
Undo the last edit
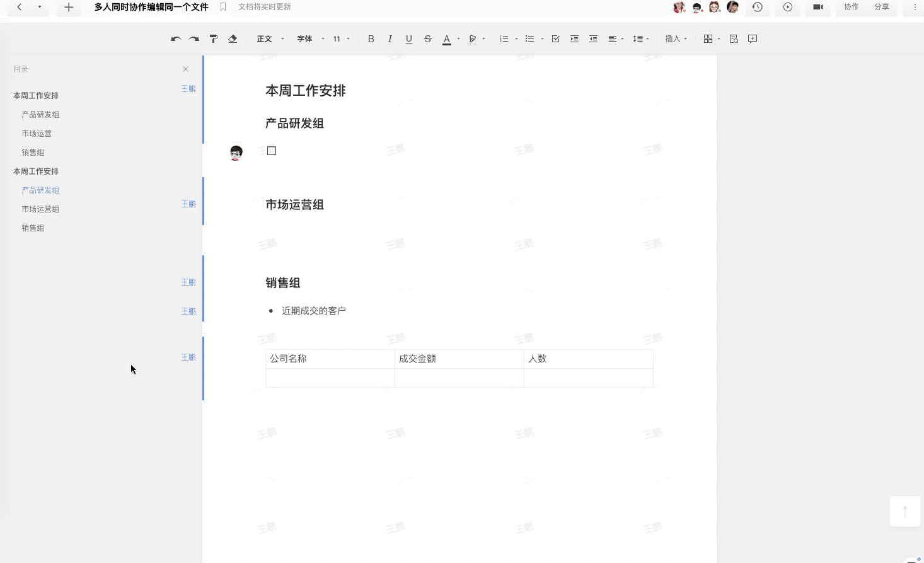tap(176, 39)
